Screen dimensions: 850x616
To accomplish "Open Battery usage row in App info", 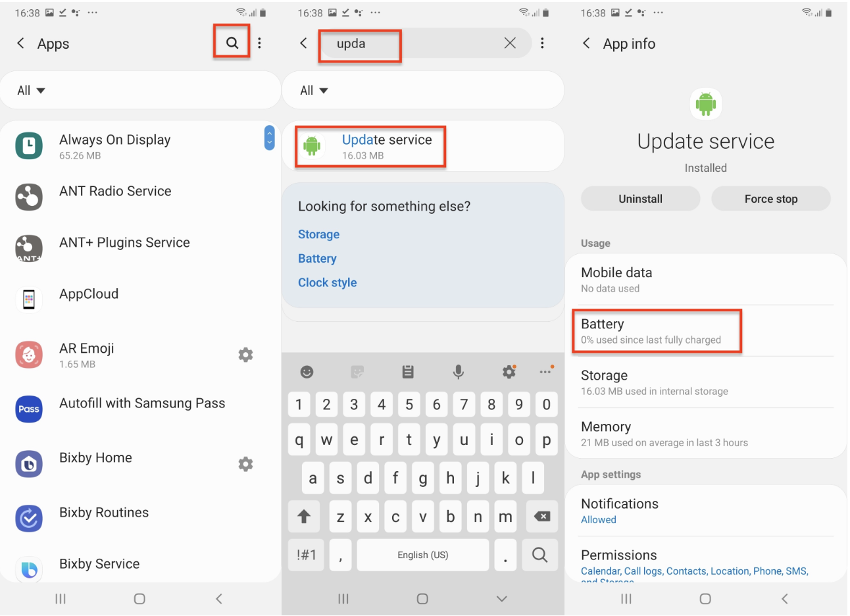I will (706, 331).
